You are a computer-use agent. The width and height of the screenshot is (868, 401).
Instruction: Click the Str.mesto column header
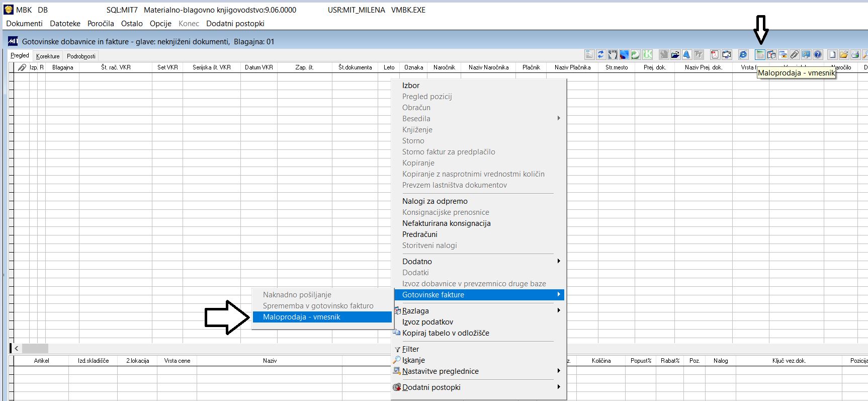point(617,67)
